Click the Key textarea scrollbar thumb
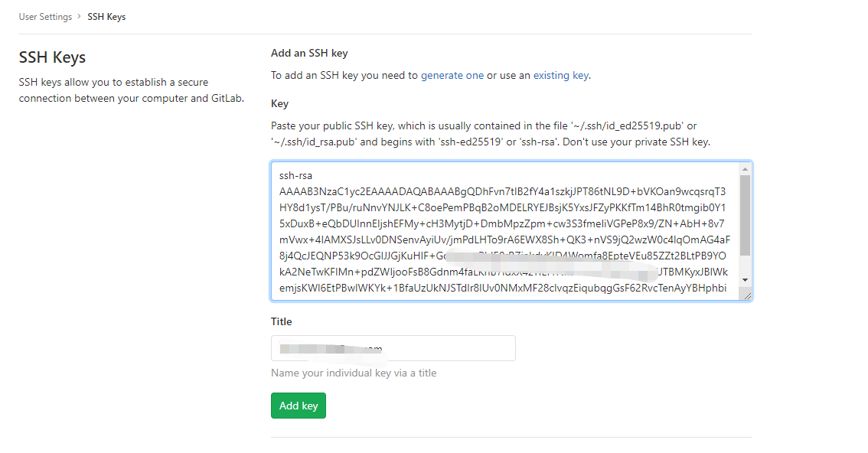This screenshot has height=453, width=868. click(746, 214)
